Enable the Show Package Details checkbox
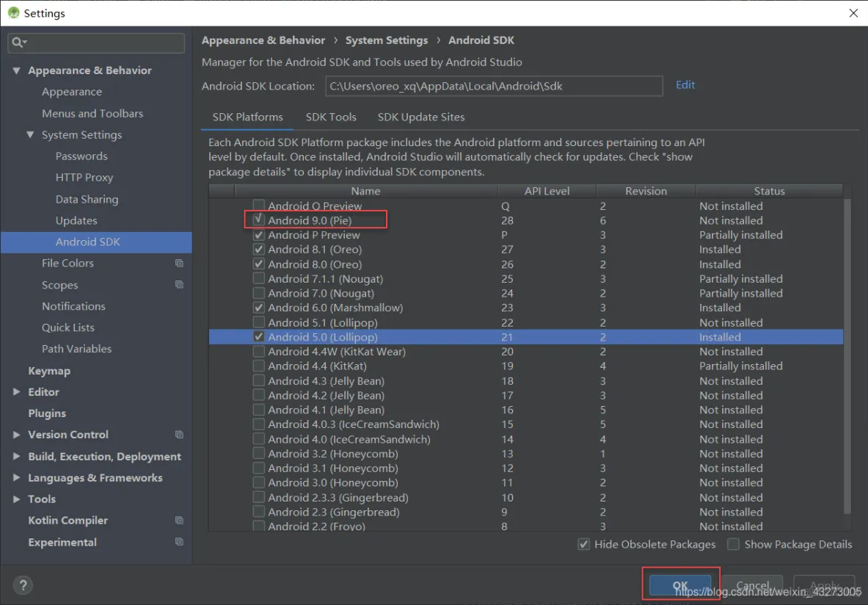 pyautogui.click(x=733, y=544)
